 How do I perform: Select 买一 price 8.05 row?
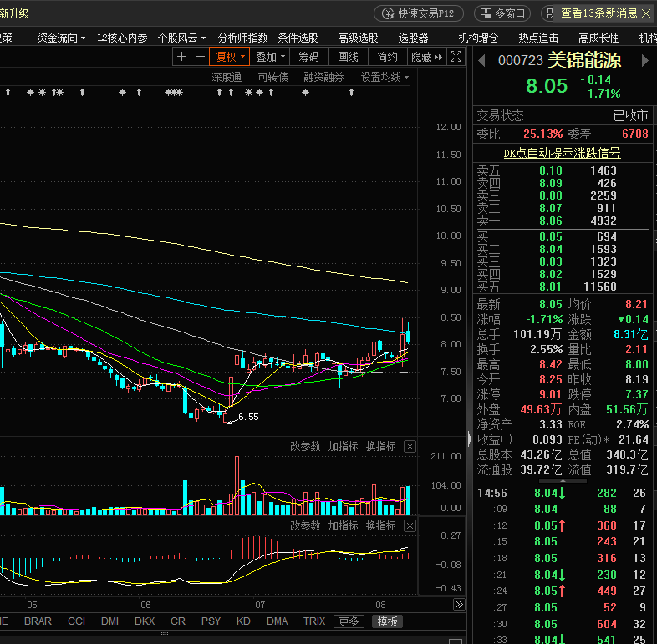click(x=563, y=236)
